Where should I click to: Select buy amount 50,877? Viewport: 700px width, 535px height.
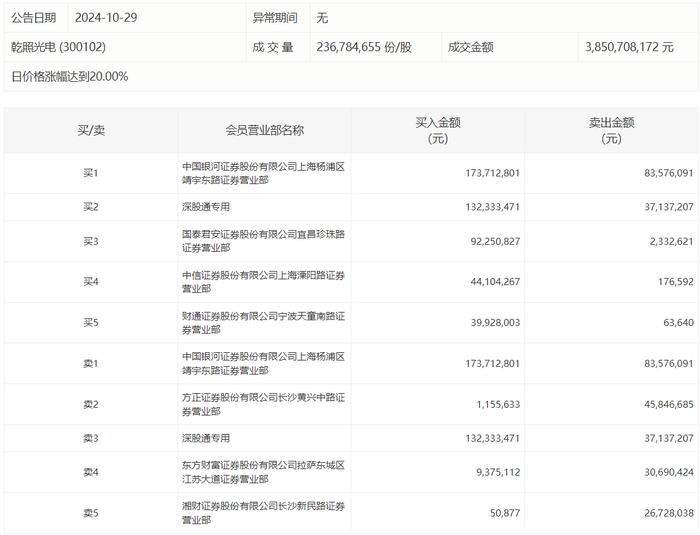coord(505,513)
